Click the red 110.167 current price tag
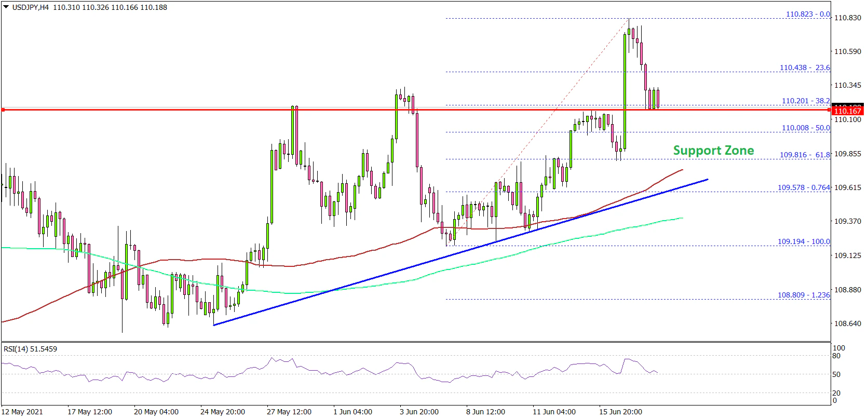Screen dimensions: 868x419 click(847, 111)
